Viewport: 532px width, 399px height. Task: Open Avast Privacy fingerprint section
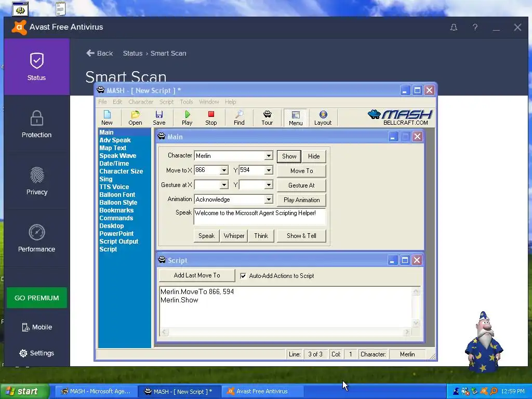tap(37, 181)
